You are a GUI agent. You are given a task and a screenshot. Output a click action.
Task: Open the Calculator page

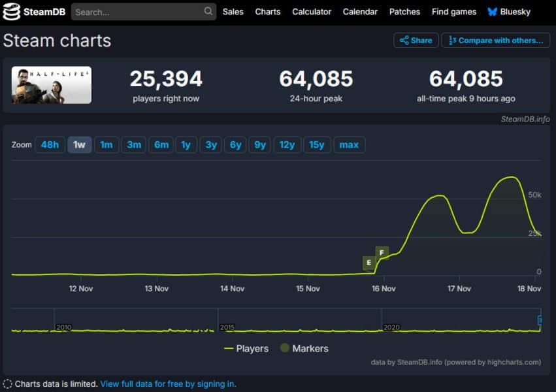tap(312, 12)
